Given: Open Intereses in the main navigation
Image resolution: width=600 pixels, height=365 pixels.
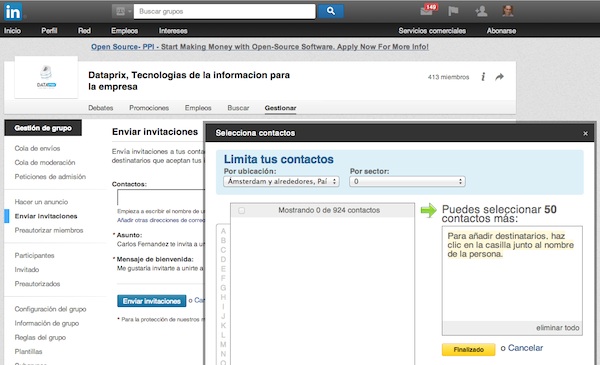Looking at the screenshot, I should pos(173,31).
